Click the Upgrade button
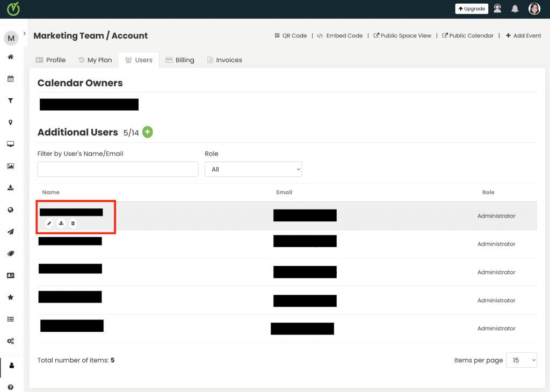This screenshot has height=392, width=550. [471, 8]
